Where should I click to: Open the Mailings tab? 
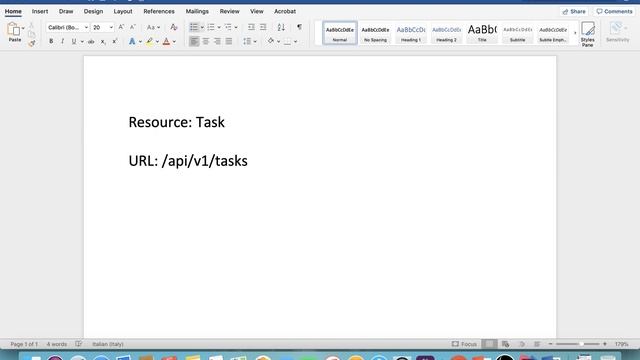tap(197, 11)
